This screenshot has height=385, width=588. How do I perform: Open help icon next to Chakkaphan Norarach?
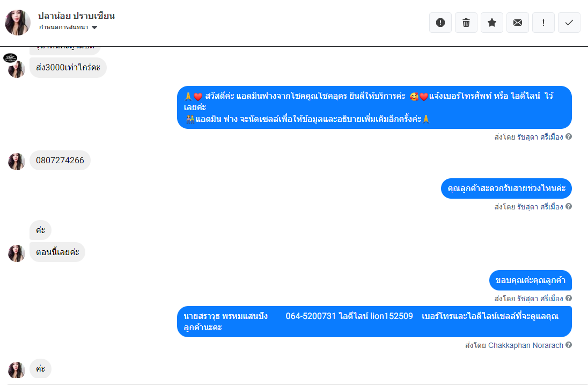(569, 345)
